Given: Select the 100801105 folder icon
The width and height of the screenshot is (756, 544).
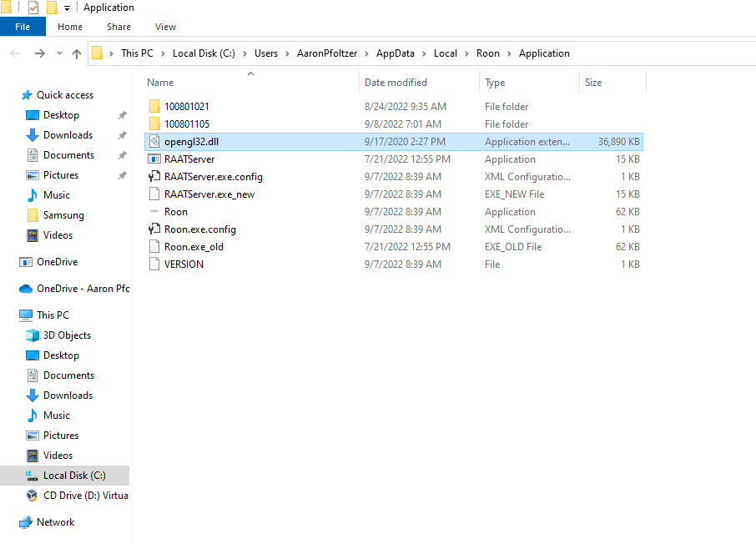Looking at the screenshot, I should (154, 124).
